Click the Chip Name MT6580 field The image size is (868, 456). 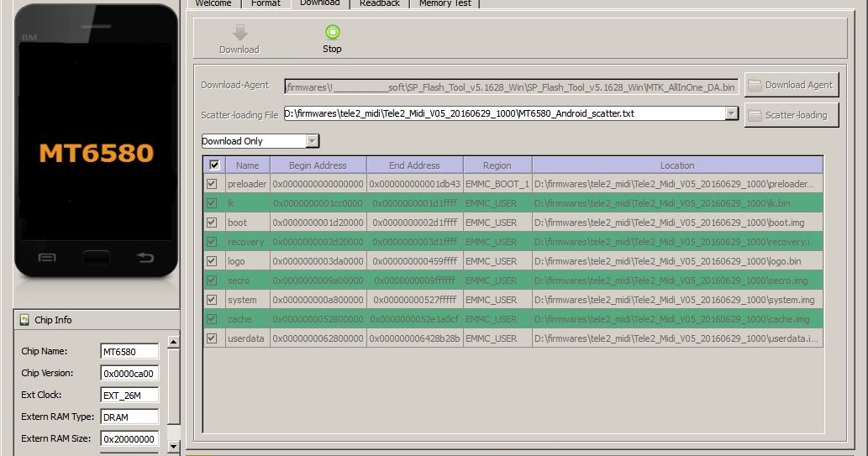pyautogui.click(x=129, y=351)
